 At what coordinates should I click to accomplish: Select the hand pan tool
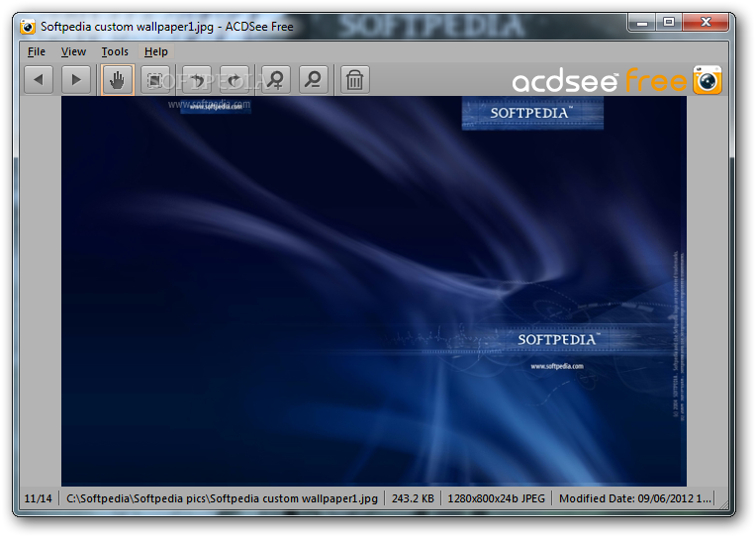point(118,79)
